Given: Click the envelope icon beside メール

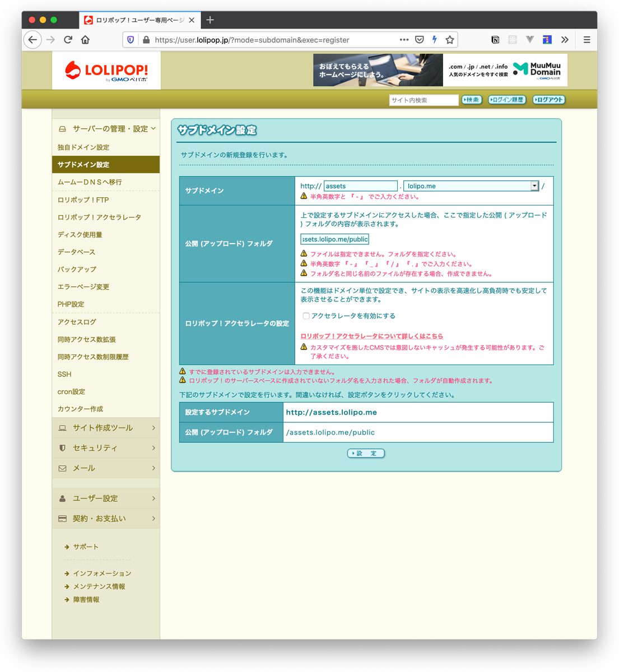Looking at the screenshot, I should point(62,468).
